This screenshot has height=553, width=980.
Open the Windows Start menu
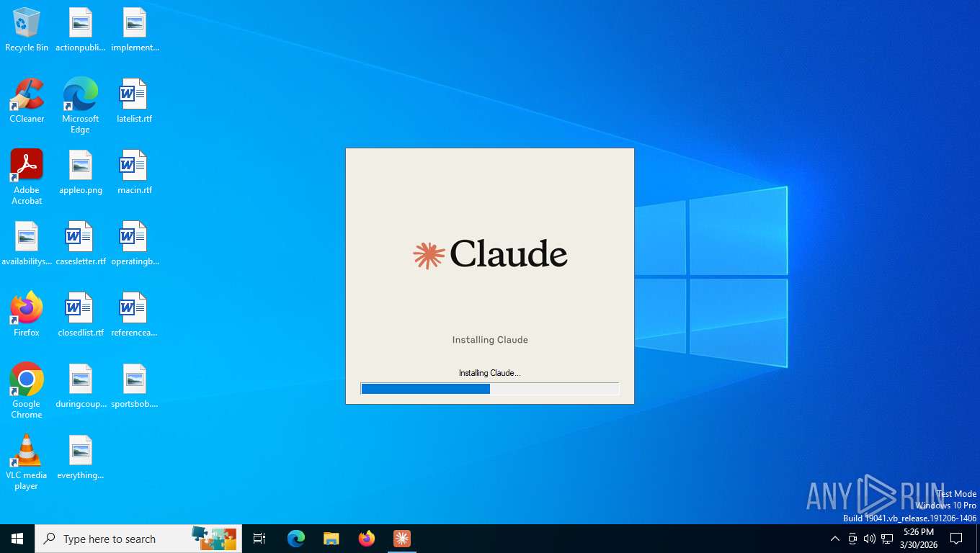[17, 539]
